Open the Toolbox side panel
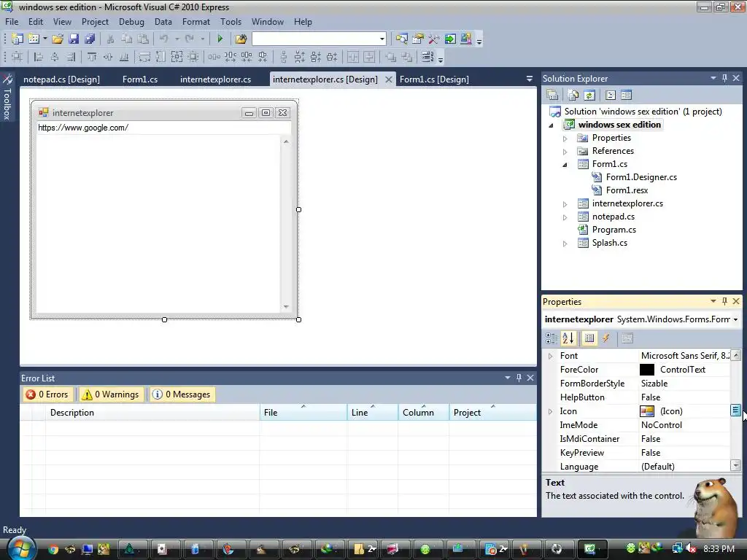This screenshot has height=560, width=747. point(7,98)
